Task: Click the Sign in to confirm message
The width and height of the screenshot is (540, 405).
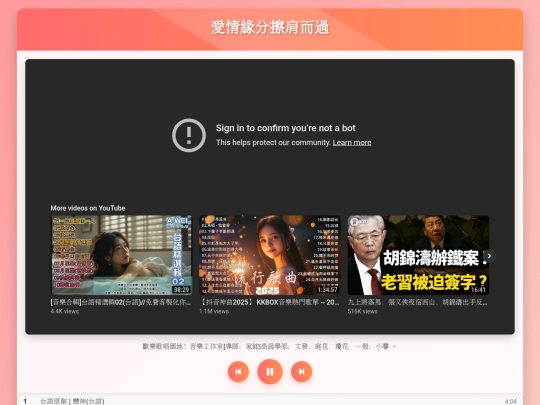Action: pos(285,128)
